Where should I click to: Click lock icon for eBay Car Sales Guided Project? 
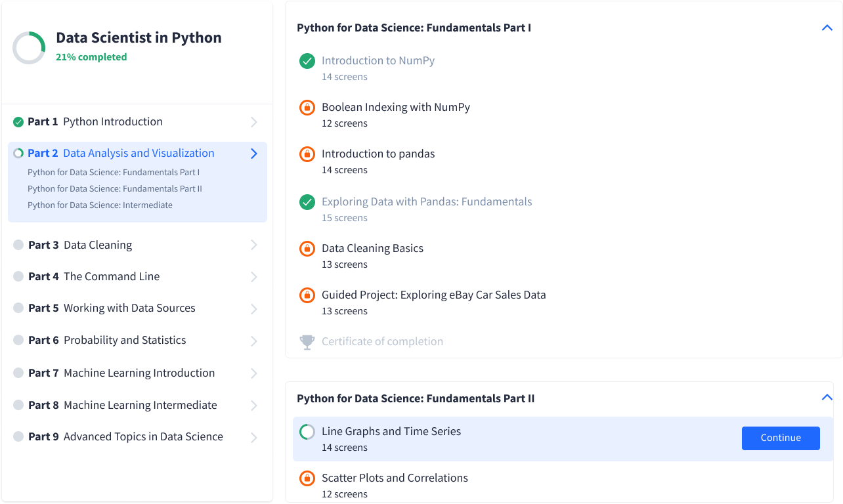click(307, 295)
